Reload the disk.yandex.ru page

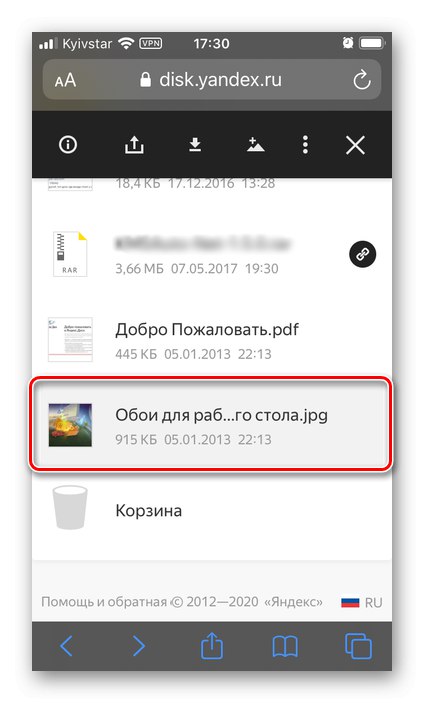point(362,81)
